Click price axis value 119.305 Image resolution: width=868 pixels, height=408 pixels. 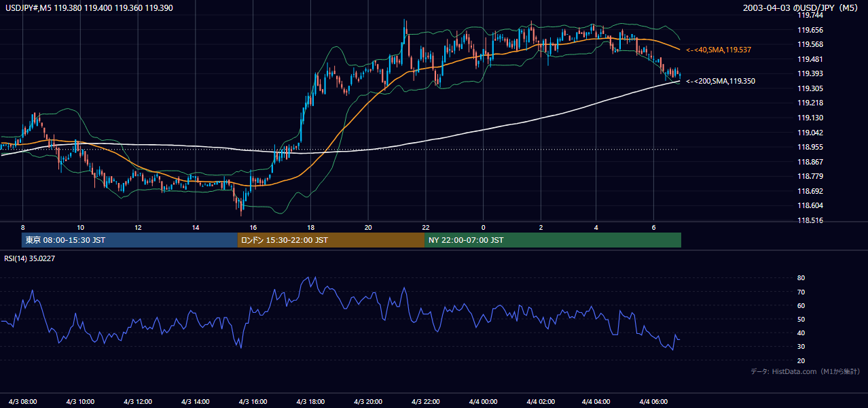pyautogui.click(x=809, y=88)
